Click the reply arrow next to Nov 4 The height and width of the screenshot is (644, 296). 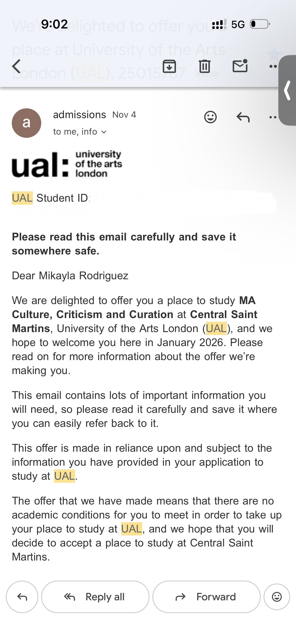243,117
